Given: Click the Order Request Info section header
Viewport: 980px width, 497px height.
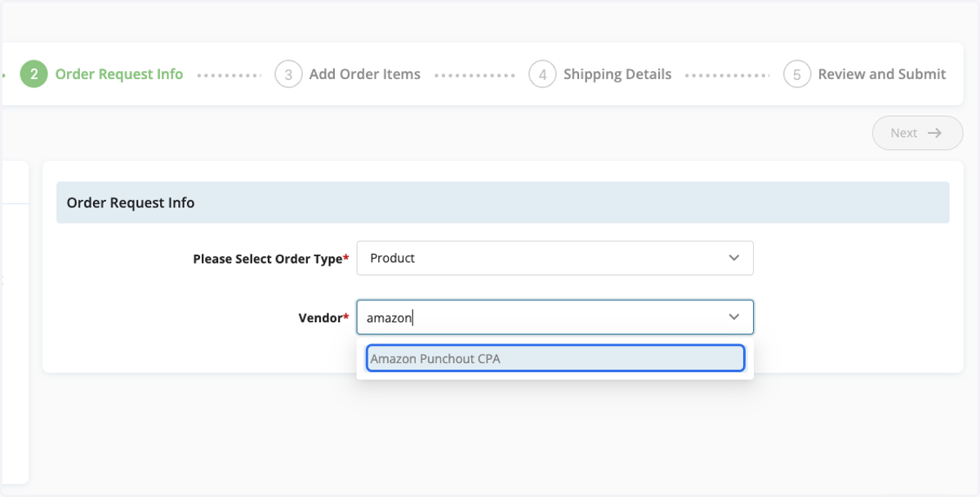Looking at the screenshot, I should point(502,202).
